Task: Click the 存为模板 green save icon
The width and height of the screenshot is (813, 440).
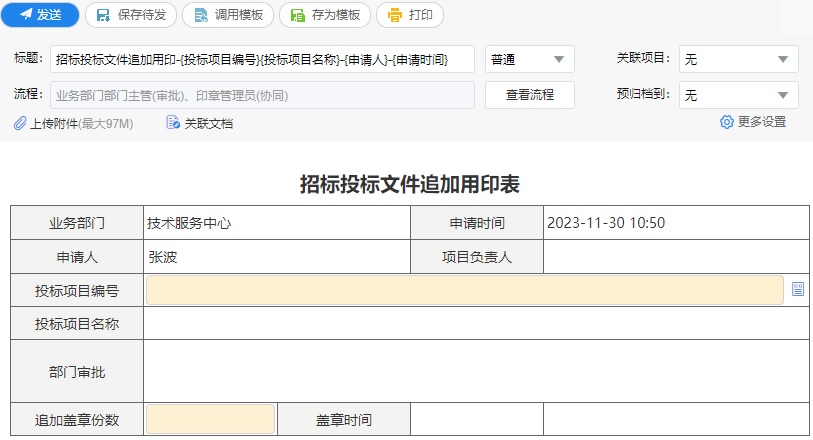Action: coord(298,16)
